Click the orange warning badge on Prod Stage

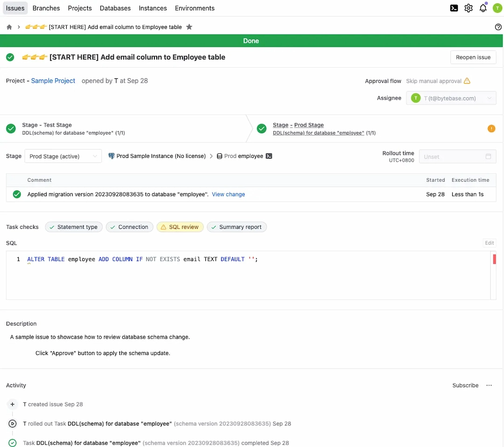pyautogui.click(x=491, y=128)
